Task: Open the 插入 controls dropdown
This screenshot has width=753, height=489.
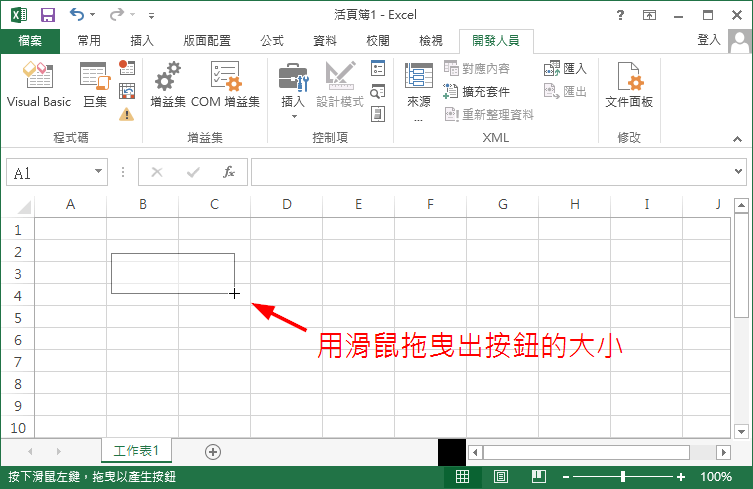Action: coord(293,91)
